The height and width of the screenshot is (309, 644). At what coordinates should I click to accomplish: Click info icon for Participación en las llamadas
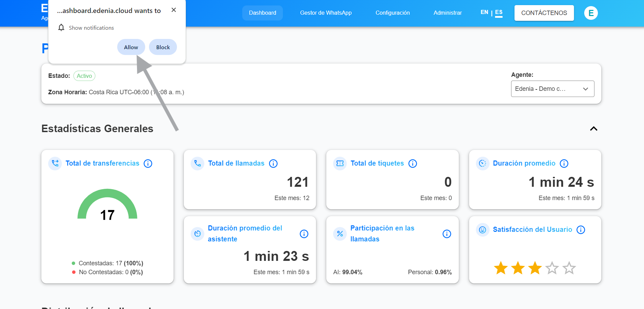pyautogui.click(x=447, y=234)
